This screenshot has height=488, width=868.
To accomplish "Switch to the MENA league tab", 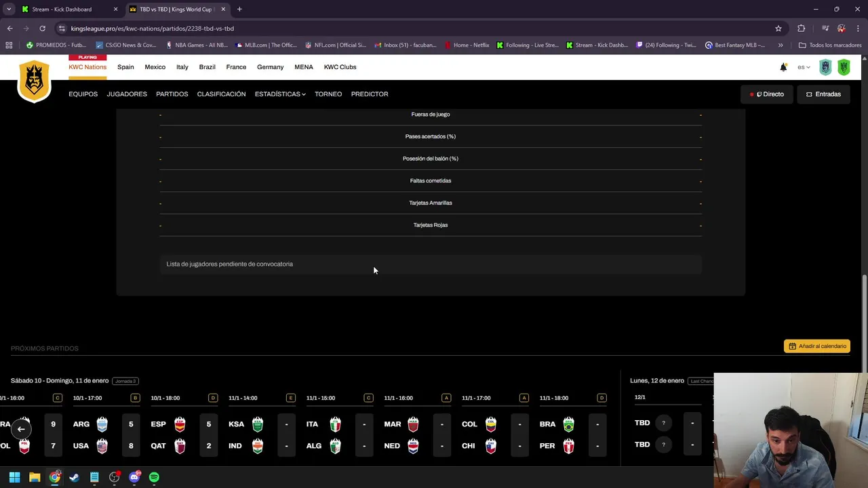I will click(x=304, y=67).
